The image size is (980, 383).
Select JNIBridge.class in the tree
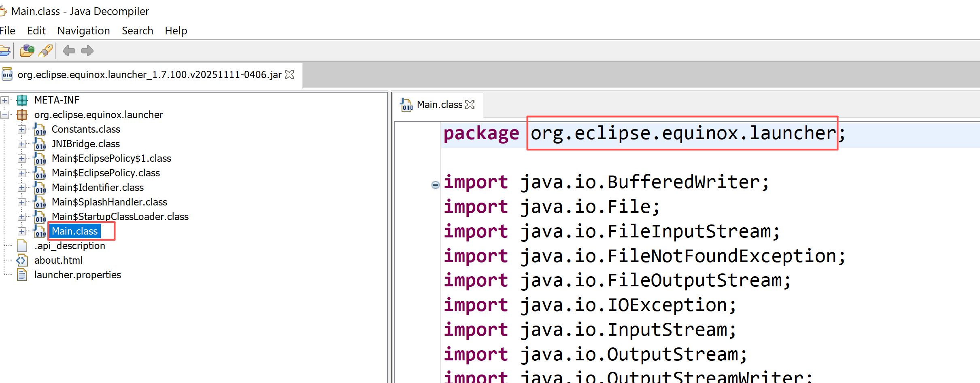click(x=86, y=144)
